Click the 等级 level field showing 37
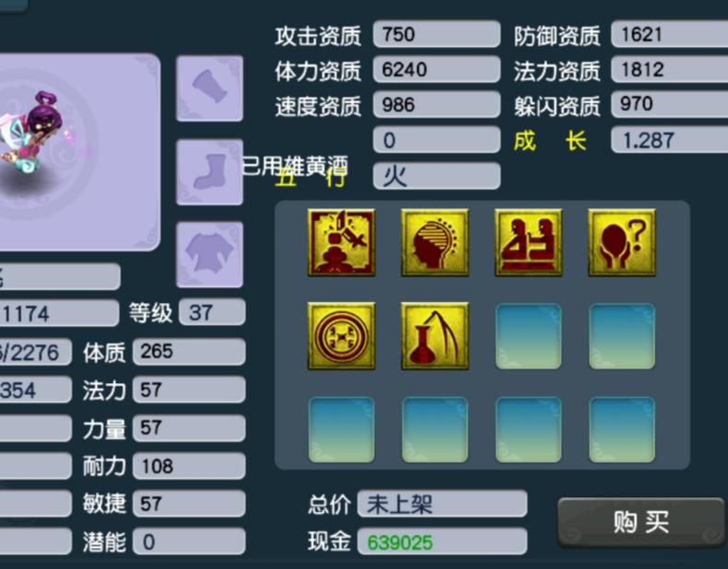Image resolution: width=728 pixels, height=569 pixels. pos(212,312)
